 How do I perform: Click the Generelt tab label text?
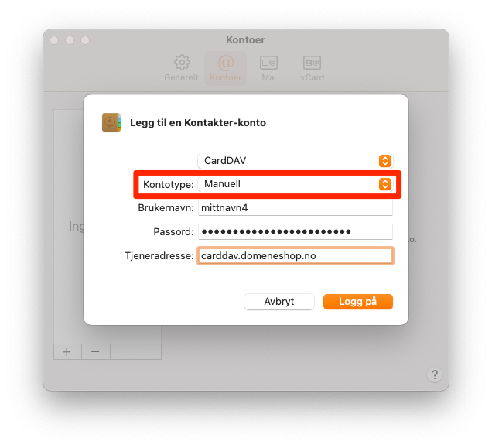[181, 77]
